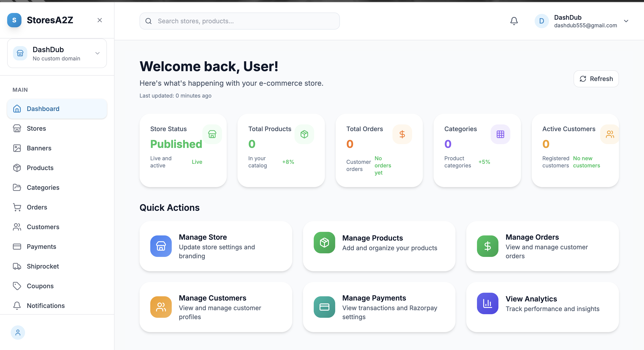Screen dimensions: 644x350
Task: Open the Shiprocket shipping icon
Action: coord(17,266)
